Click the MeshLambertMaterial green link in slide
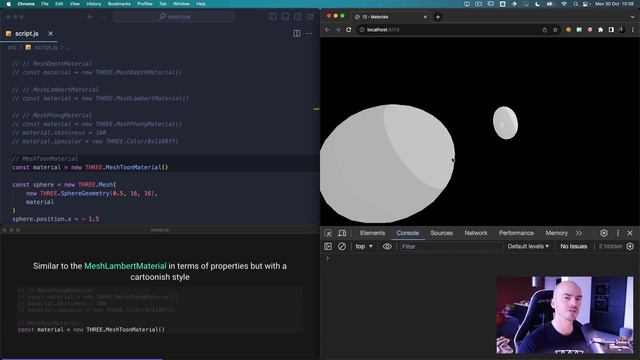This screenshot has height=360, width=640. [125, 266]
